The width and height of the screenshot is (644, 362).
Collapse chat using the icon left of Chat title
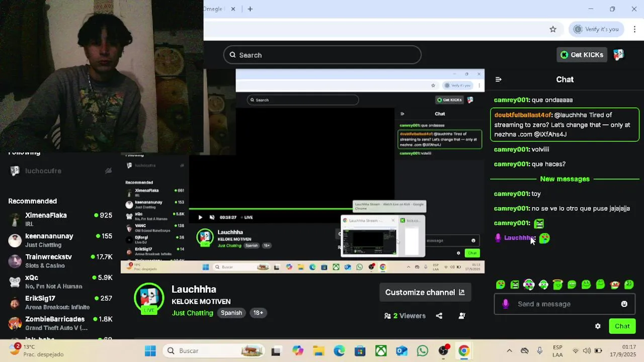498,79
